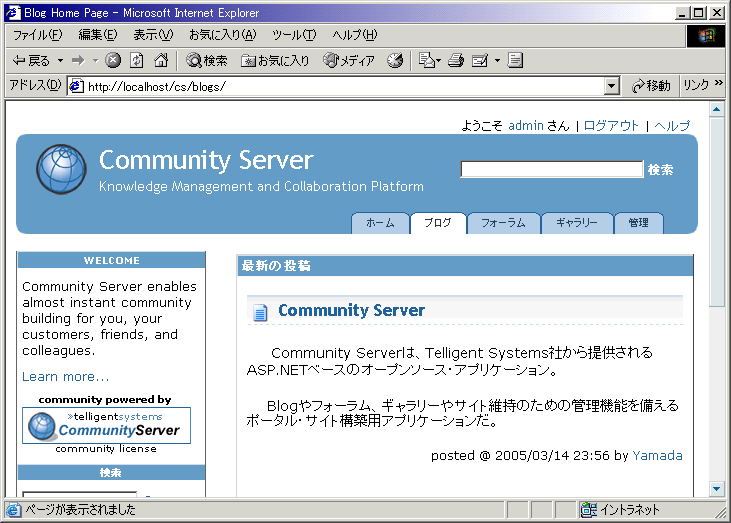Expand the address bar dropdown arrow

coord(611,86)
